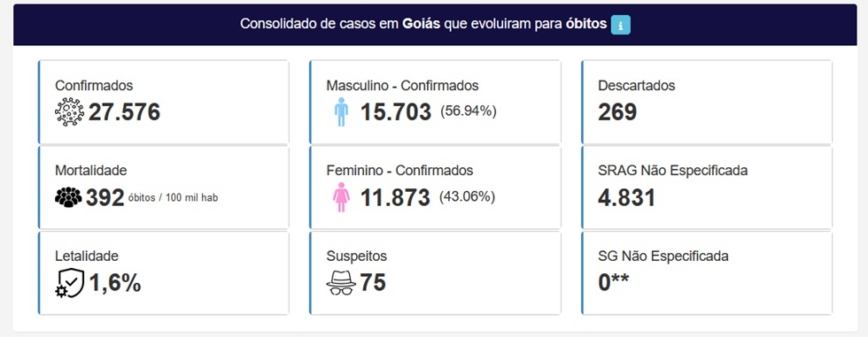The width and height of the screenshot is (868, 337).
Task: Click the crowd icon under Mortalidade
Action: click(68, 197)
